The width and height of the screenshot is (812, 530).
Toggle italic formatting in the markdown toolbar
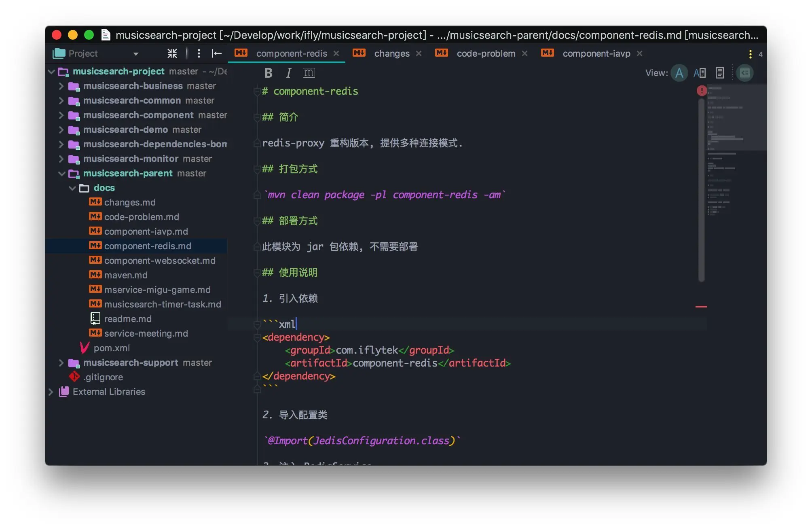289,73
